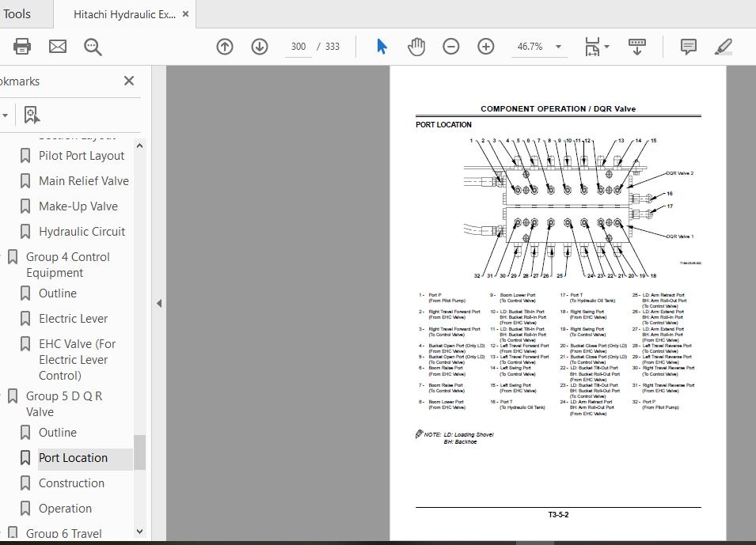Open the Group 6 Travel bookmark
This screenshot has height=545, width=756.
click(64, 533)
